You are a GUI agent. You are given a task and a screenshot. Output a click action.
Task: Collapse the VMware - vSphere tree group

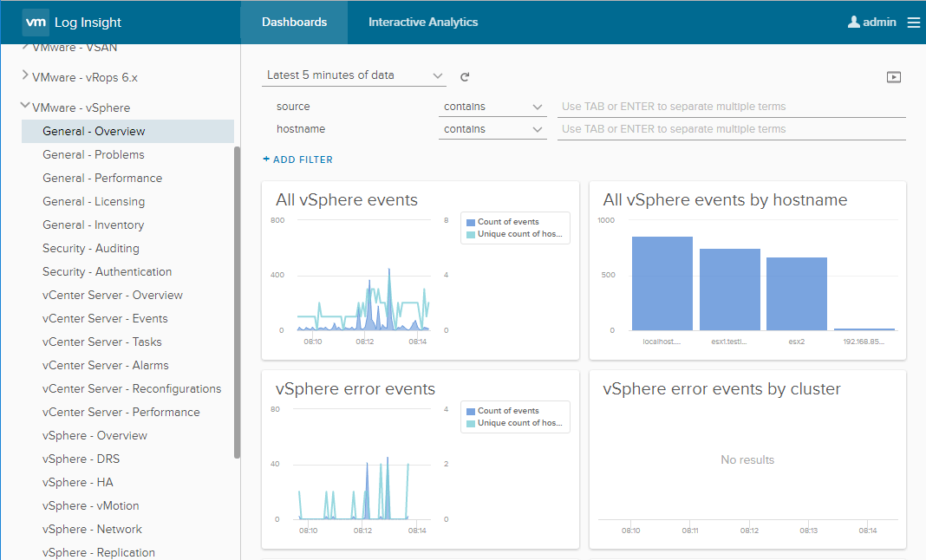click(x=25, y=107)
